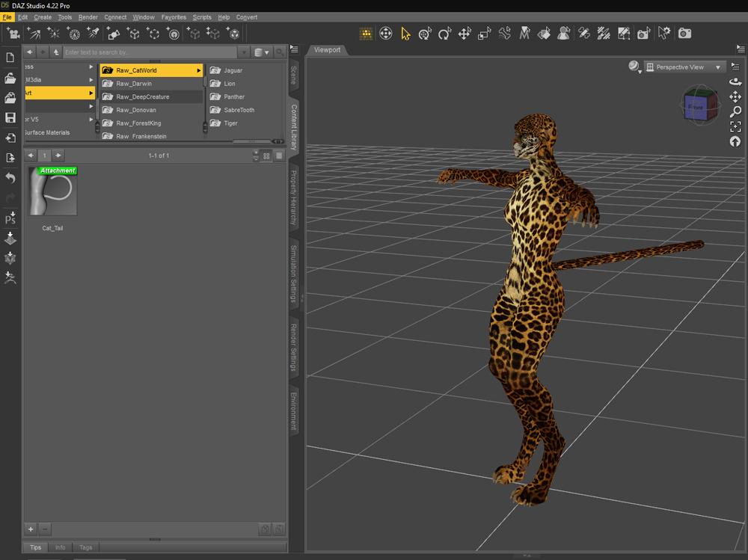Open the search history dropdown arrow
Image resolution: width=748 pixels, height=560 pixels.
click(243, 52)
